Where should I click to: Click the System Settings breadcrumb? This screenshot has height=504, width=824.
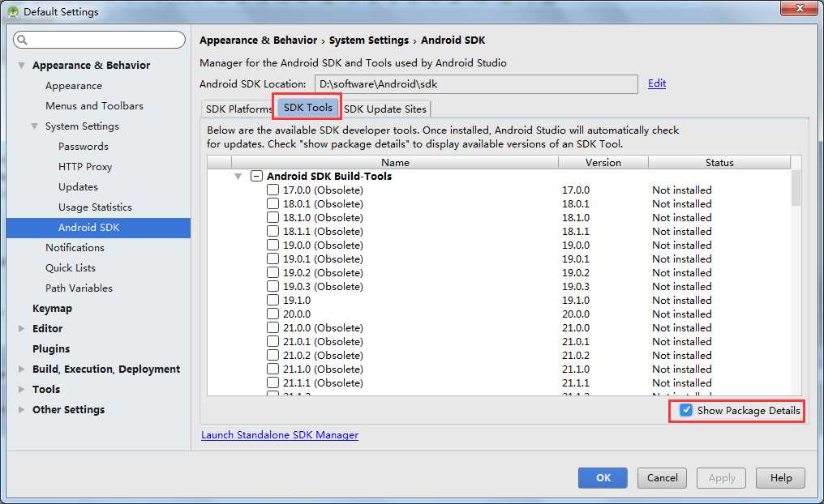pos(369,41)
